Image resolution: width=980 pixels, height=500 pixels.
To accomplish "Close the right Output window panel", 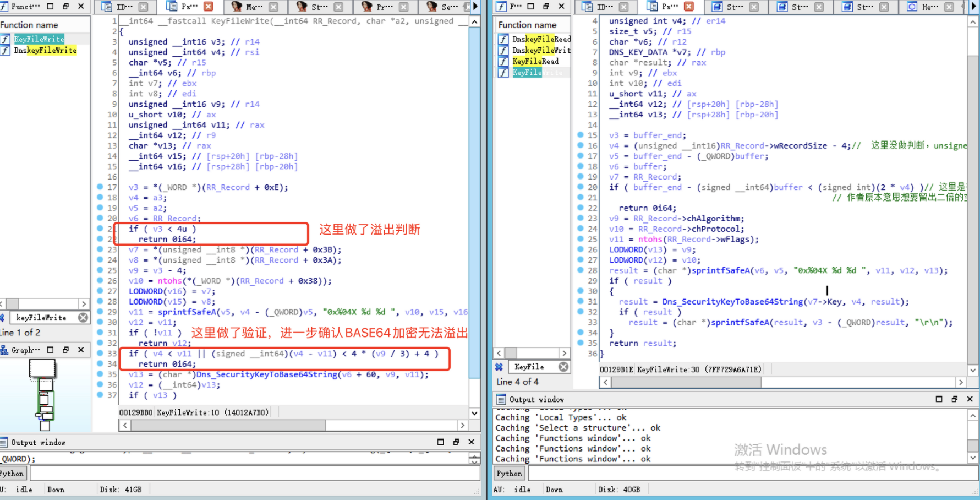I will [x=970, y=399].
